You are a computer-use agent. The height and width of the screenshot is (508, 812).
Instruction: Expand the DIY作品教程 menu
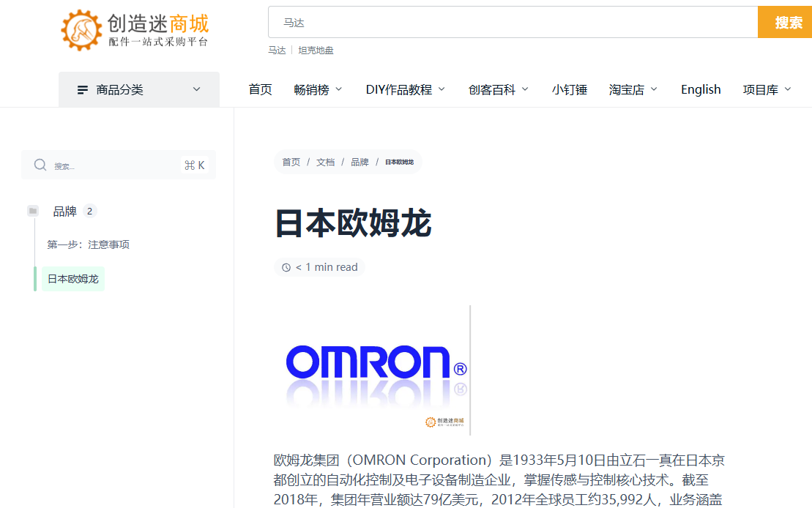tap(406, 90)
